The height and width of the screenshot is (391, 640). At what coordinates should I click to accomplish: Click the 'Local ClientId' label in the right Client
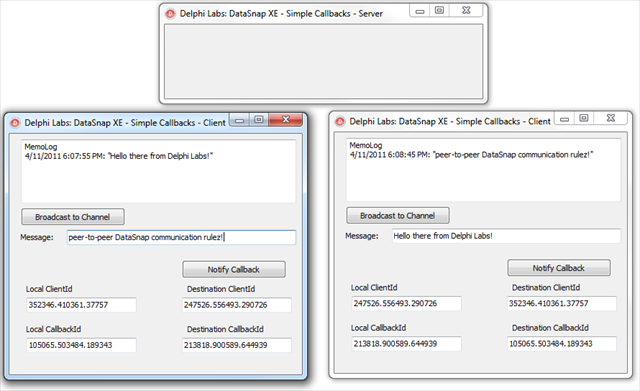374,288
